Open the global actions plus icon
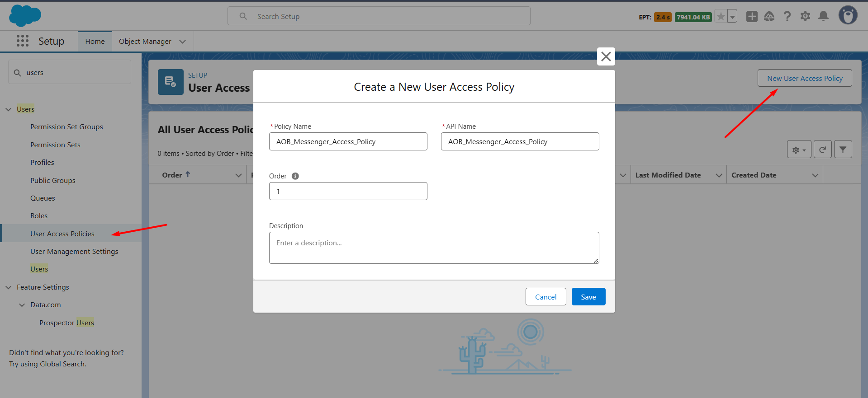The image size is (868, 398). (x=752, y=16)
